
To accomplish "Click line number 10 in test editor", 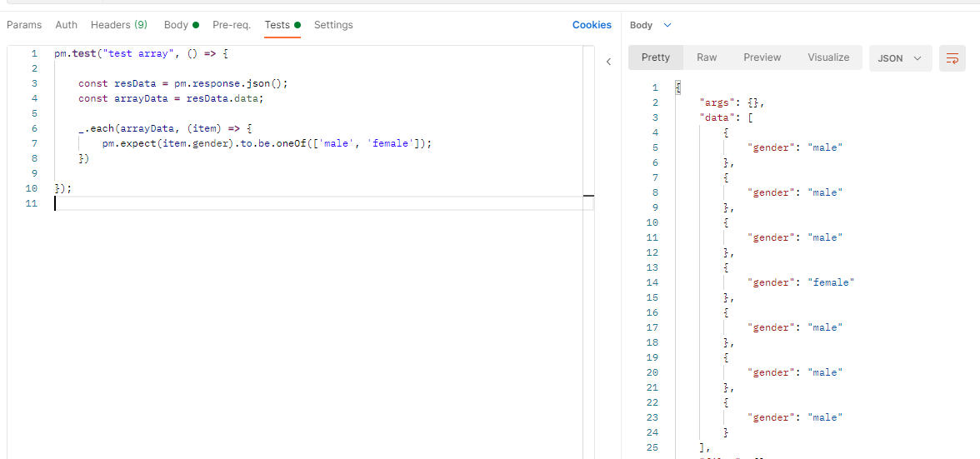I will click(32, 188).
